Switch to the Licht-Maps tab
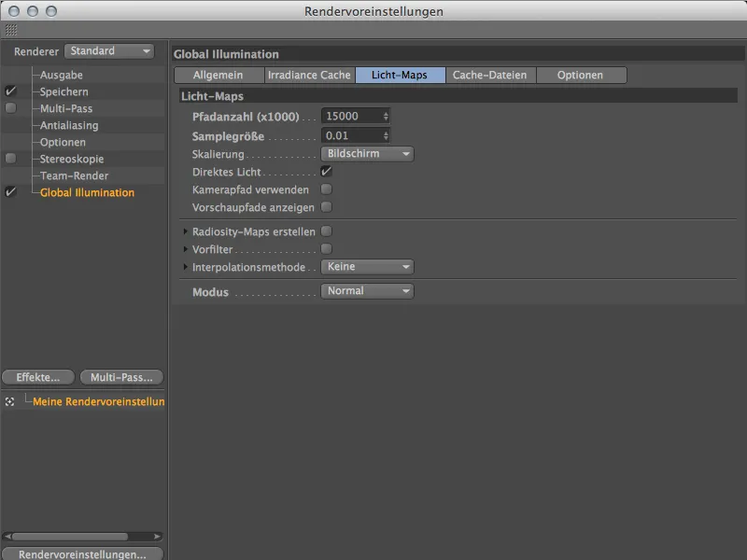 click(x=400, y=76)
